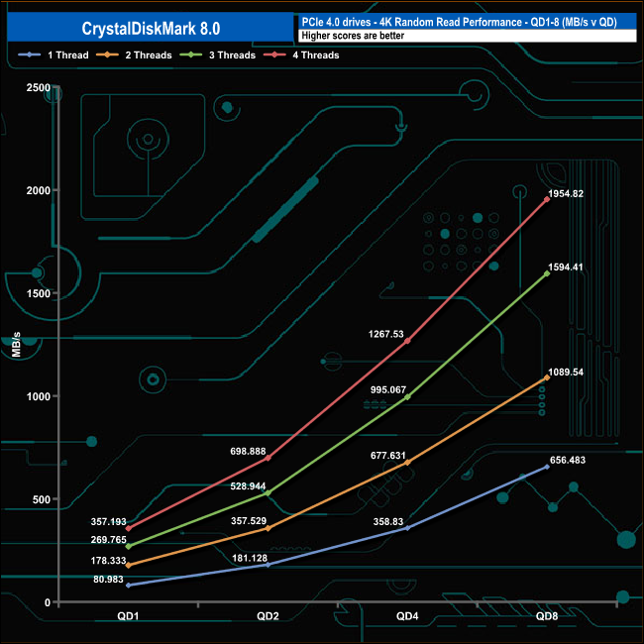Screen dimensions: 644x644
Task: Click the 178.333 data label
Action: coord(108,561)
